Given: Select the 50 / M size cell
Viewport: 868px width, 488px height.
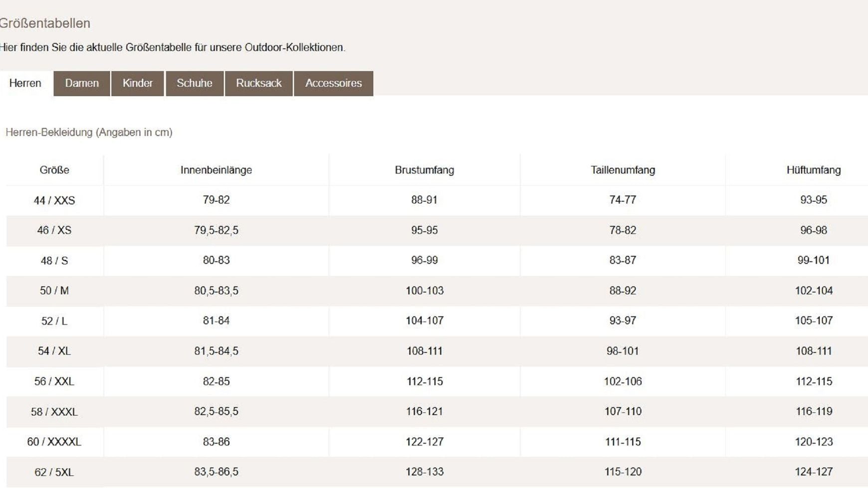Looking at the screenshot, I should tap(54, 291).
